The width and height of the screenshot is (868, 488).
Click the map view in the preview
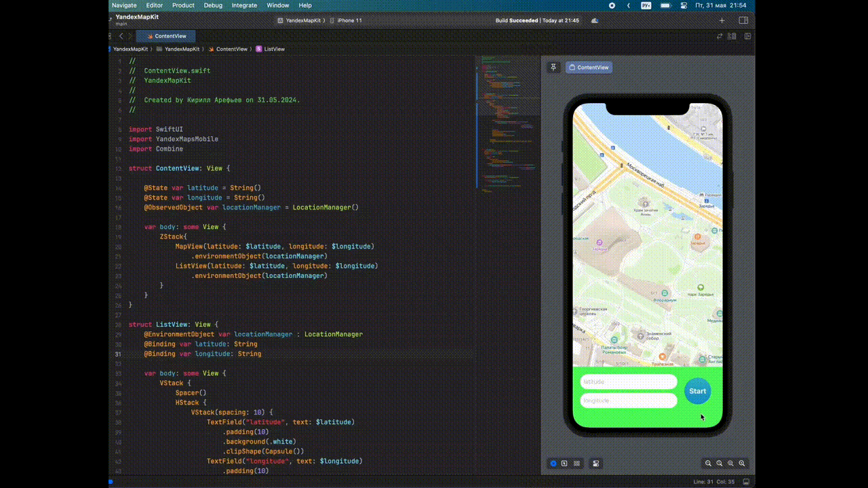pos(648,235)
